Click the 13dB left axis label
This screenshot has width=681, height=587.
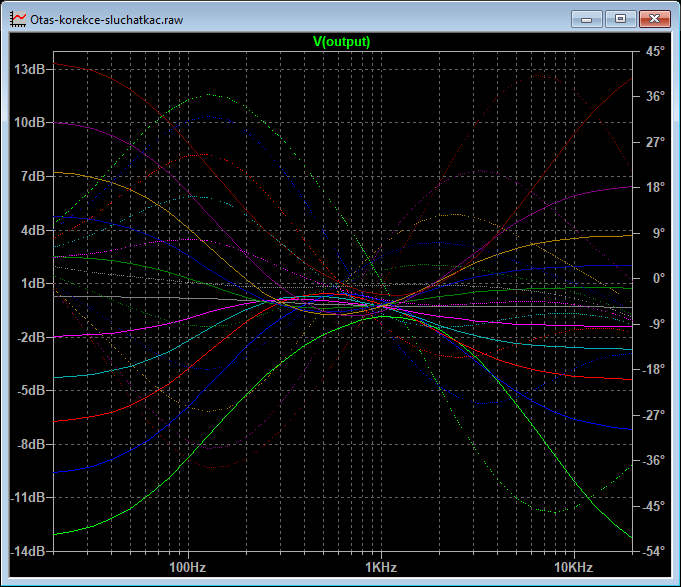coord(30,69)
